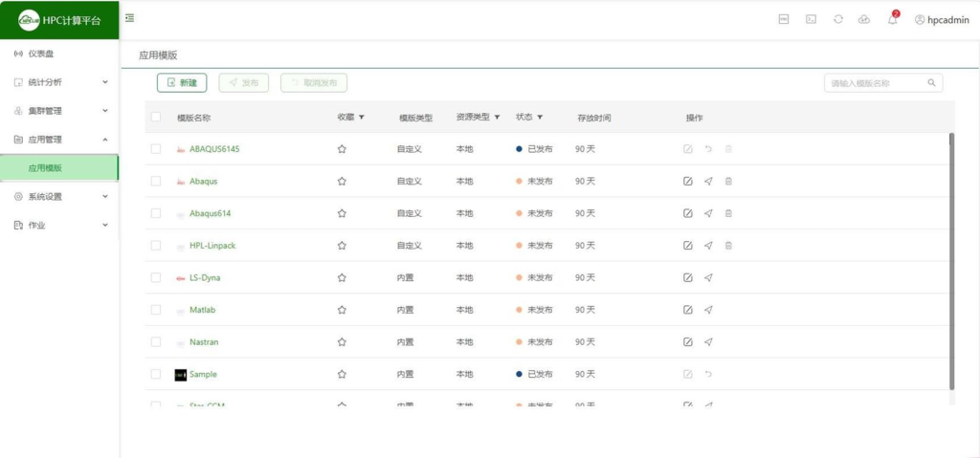Open the 收藏 column filter dropdown
The image size is (980, 458).
361,117
